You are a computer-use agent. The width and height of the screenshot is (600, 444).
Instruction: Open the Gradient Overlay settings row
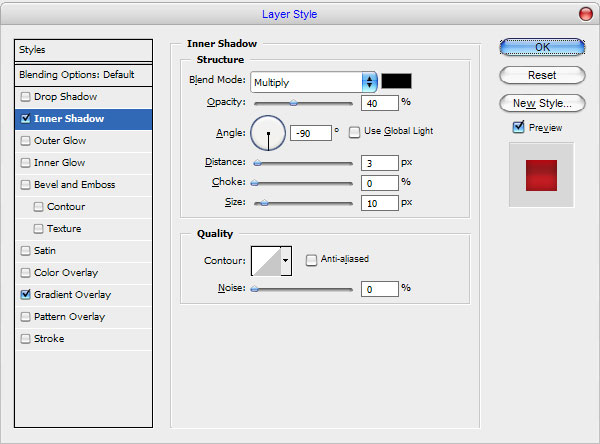pyautogui.click(x=83, y=295)
